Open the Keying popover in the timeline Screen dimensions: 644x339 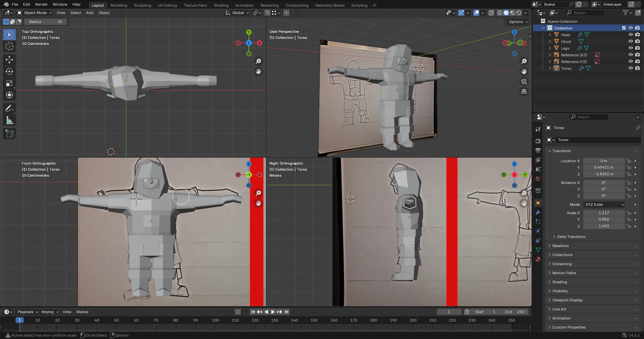[x=50, y=312]
